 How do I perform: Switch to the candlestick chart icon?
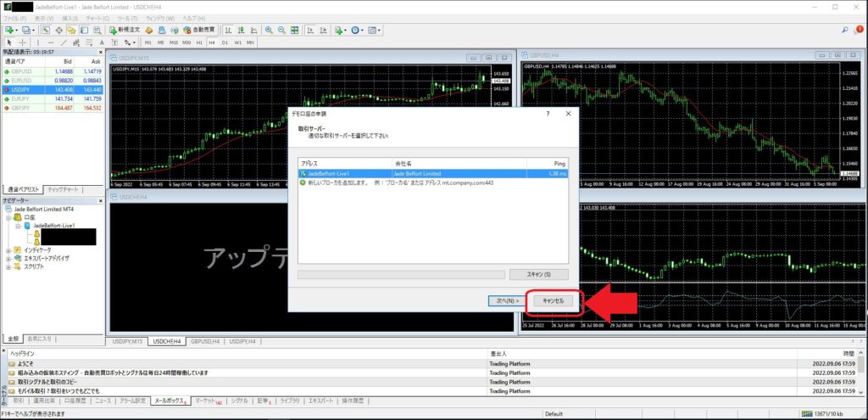tap(241, 30)
